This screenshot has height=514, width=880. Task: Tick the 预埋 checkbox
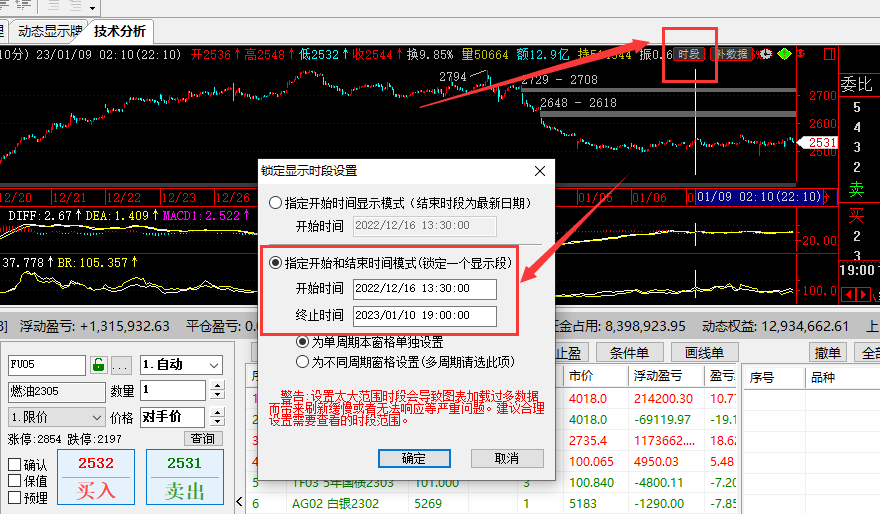[x=15, y=497]
